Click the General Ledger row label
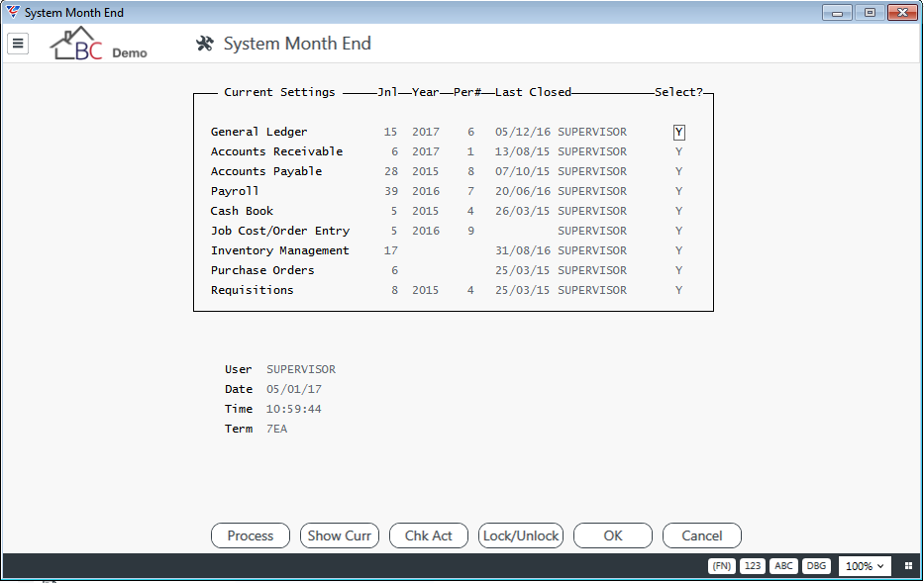924x583 pixels. 258,132
